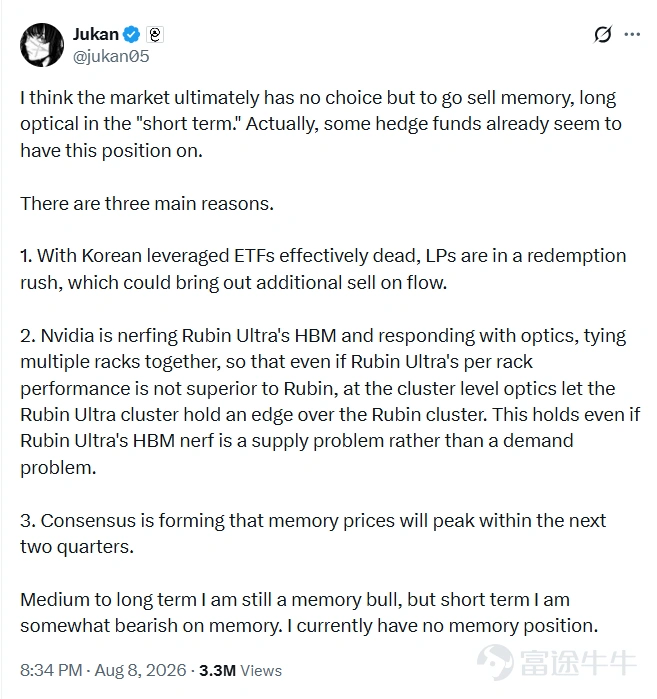This screenshot has height=699, width=657.
Task: Open the three-dot more options menu
Action: pyautogui.click(x=632, y=34)
